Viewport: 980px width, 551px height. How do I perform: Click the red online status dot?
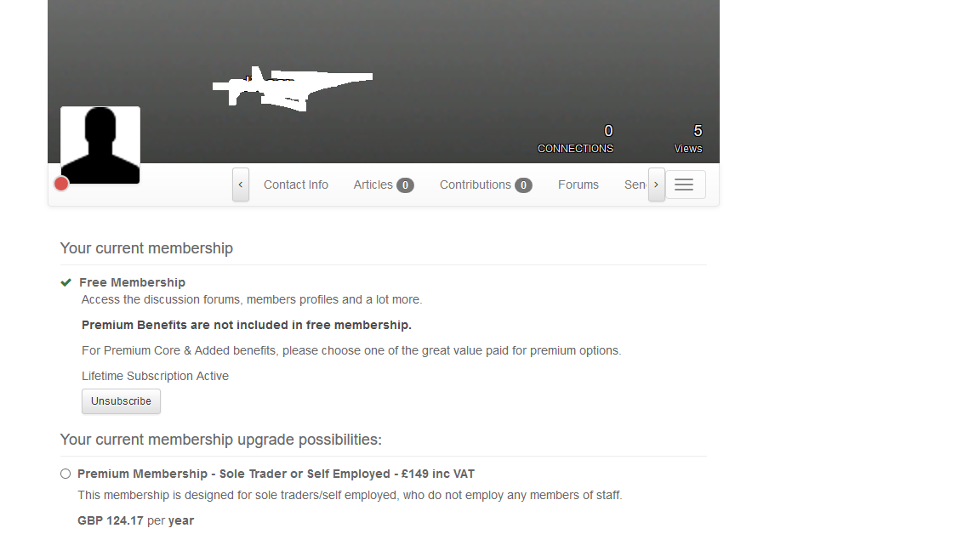(x=61, y=184)
